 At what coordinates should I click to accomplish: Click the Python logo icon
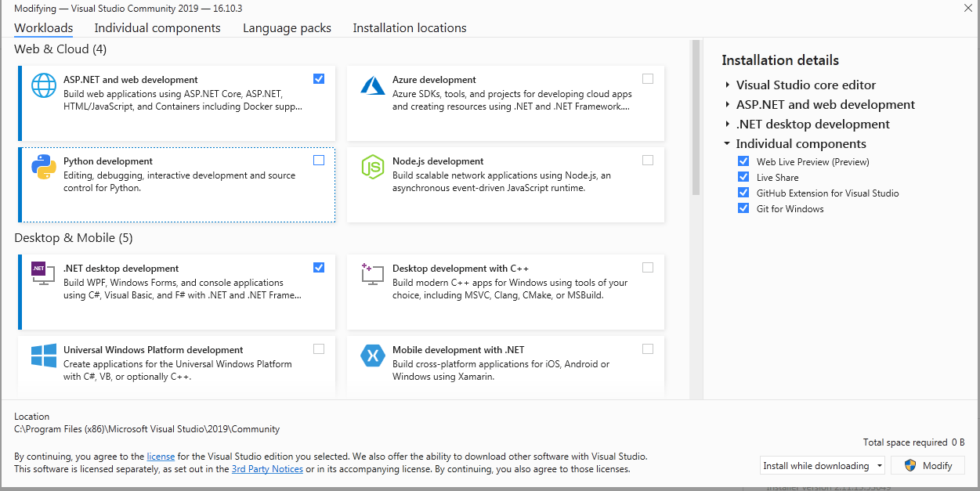point(44,167)
